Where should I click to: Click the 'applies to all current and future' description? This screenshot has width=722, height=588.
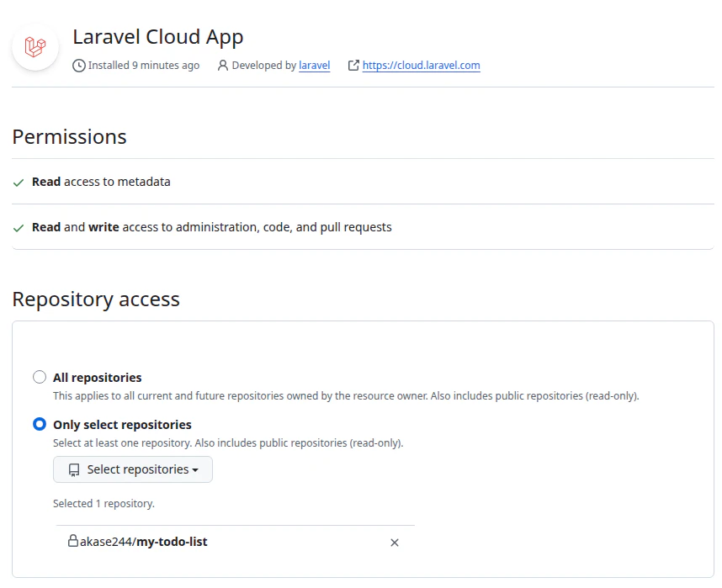click(x=346, y=396)
